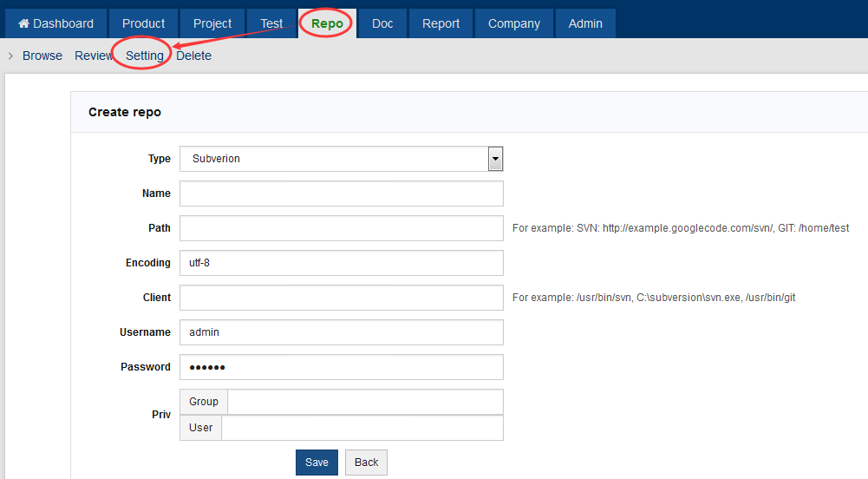The width and height of the screenshot is (868, 479).
Task: Click into the Path input field
Action: [x=341, y=228]
